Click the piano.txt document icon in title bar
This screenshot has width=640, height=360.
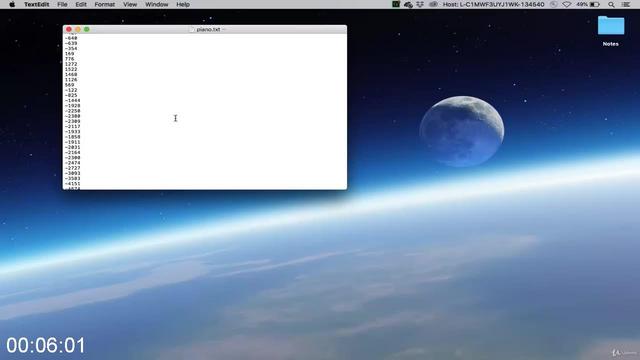192,29
